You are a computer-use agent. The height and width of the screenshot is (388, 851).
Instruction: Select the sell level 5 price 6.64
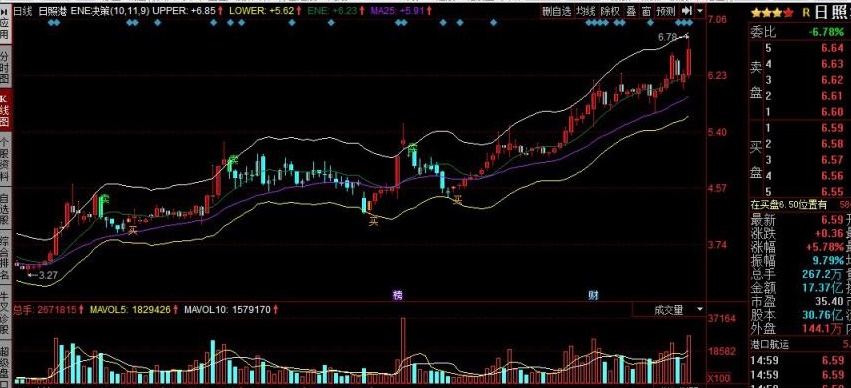(832, 48)
